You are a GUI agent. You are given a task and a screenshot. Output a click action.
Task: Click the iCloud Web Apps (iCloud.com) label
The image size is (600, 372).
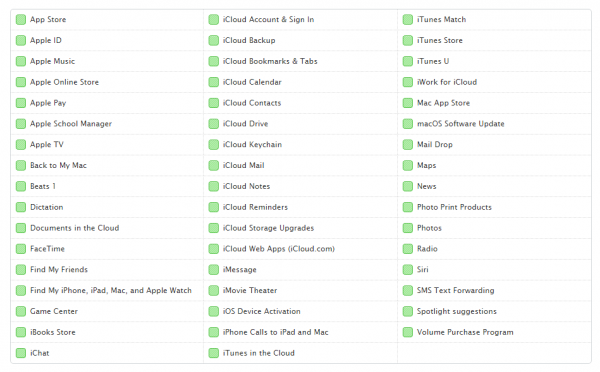click(x=279, y=249)
